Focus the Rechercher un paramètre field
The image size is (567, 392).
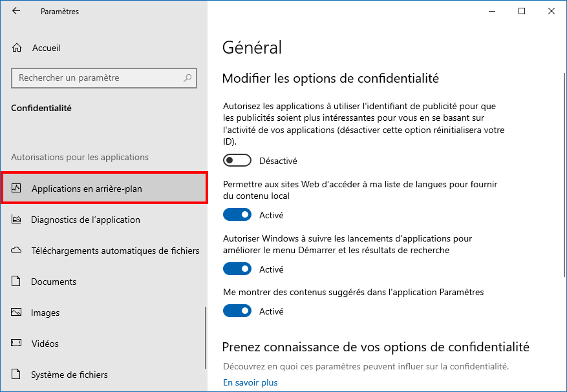click(x=104, y=78)
